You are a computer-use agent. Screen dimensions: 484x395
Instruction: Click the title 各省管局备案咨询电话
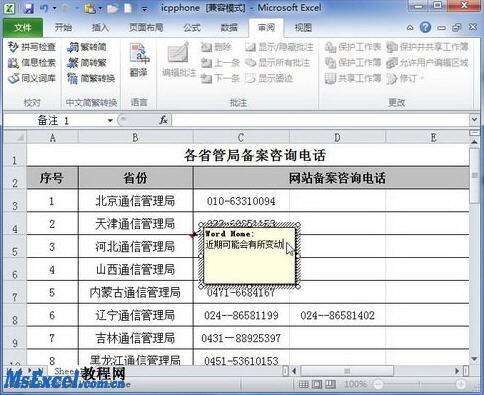[x=255, y=155]
